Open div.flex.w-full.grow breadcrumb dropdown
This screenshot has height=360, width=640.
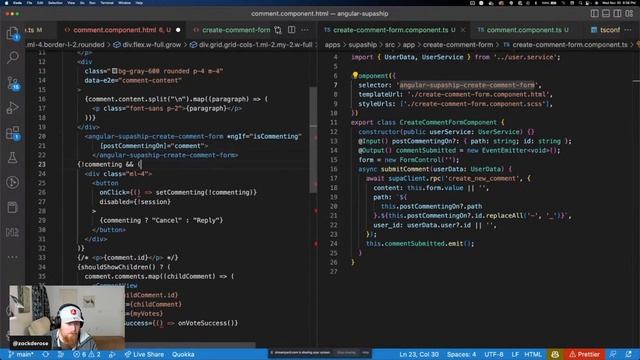coord(151,44)
